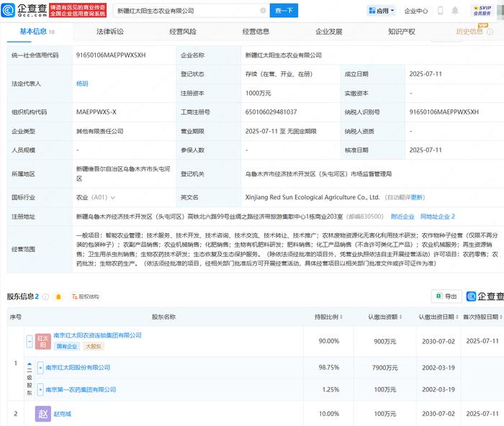504x426 pixels.
Task: Click registered capital 1000万元 value
Action: click(258, 93)
